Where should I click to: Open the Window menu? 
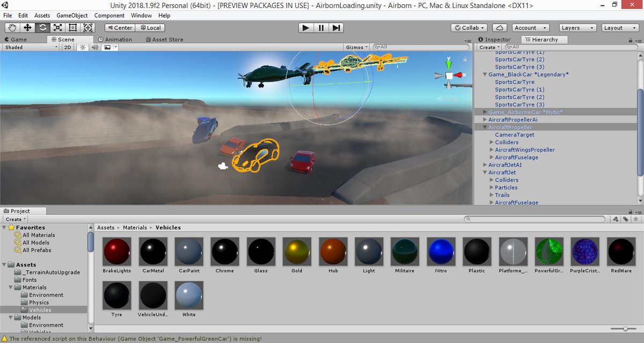coord(141,16)
